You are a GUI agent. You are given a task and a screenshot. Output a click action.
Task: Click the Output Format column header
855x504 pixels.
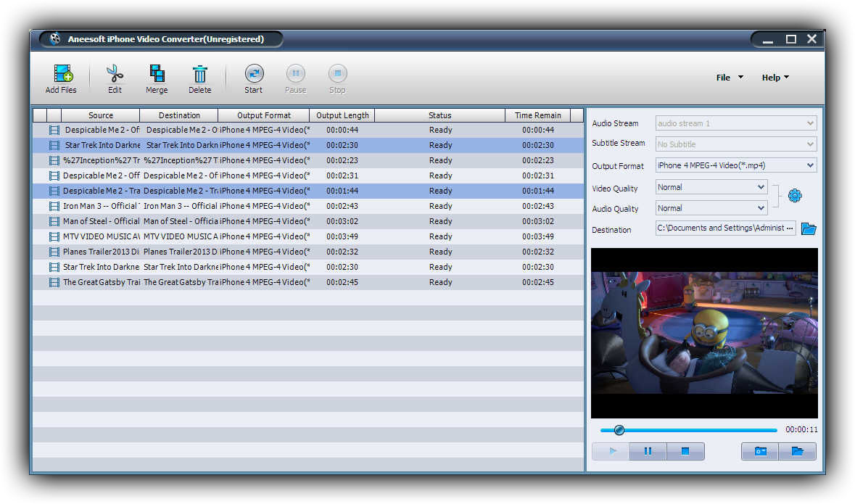pyautogui.click(x=264, y=115)
